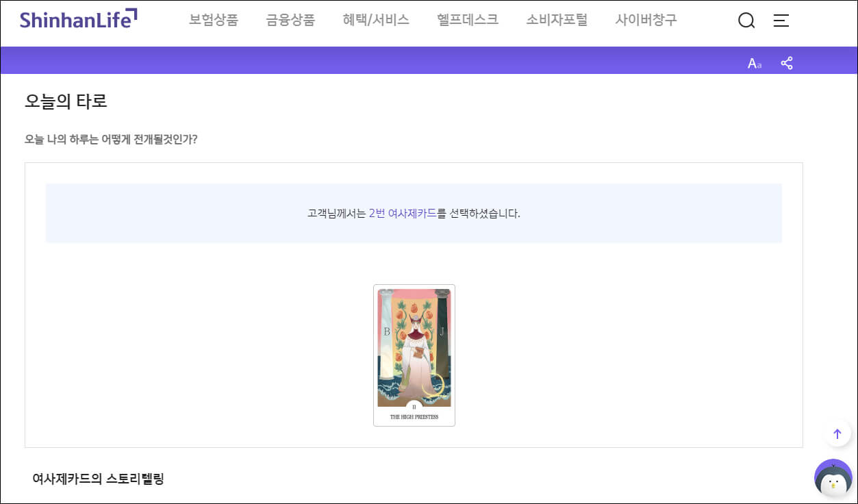Open the 헬프데스크 section
Screen dimensions: 858x504
(467, 20)
